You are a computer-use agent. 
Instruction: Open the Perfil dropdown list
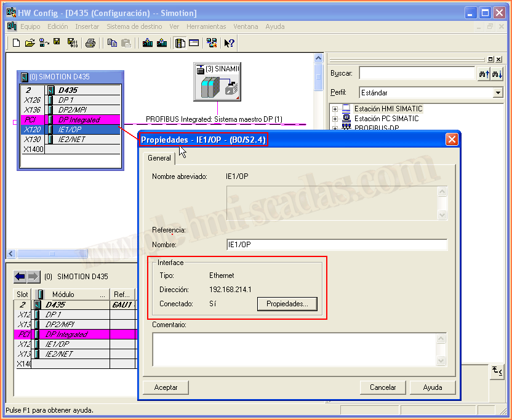pyautogui.click(x=498, y=93)
